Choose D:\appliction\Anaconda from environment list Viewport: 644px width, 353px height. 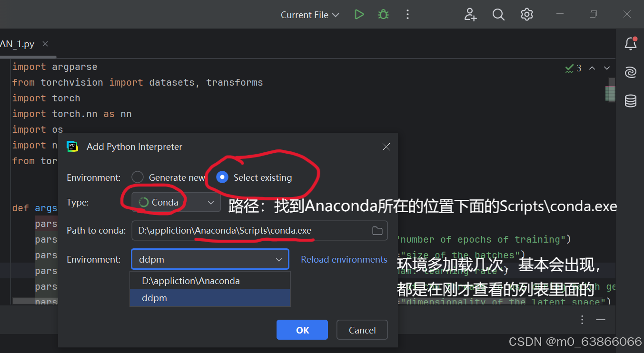point(210,281)
